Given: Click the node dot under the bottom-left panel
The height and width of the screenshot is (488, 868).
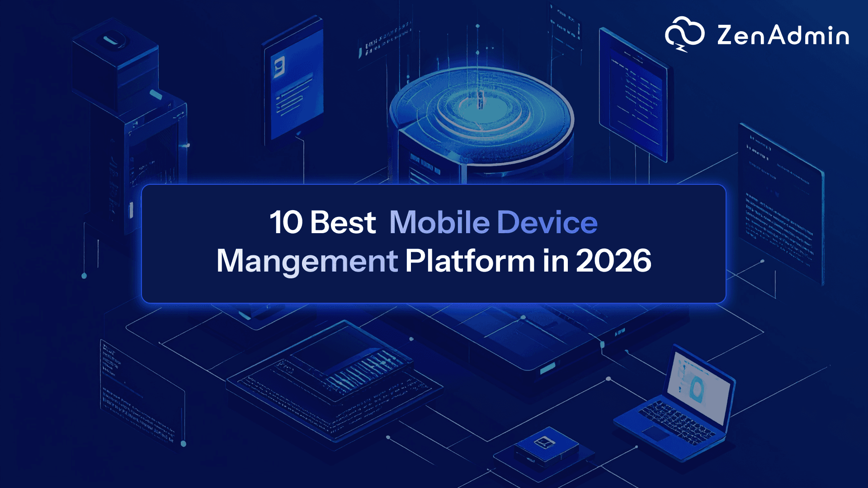Looking at the screenshot, I should click(x=184, y=444).
